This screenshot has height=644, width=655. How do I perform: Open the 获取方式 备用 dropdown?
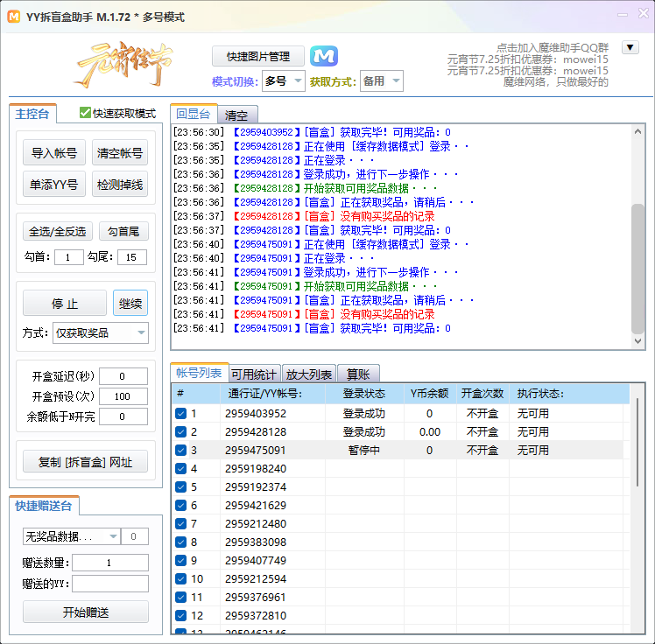click(x=382, y=81)
